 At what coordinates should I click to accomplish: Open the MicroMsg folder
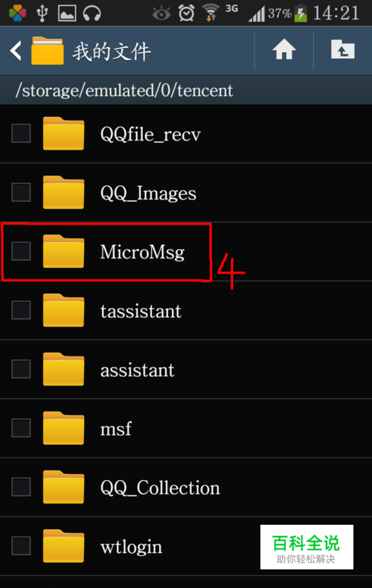pyautogui.click(x=186, y=252)
